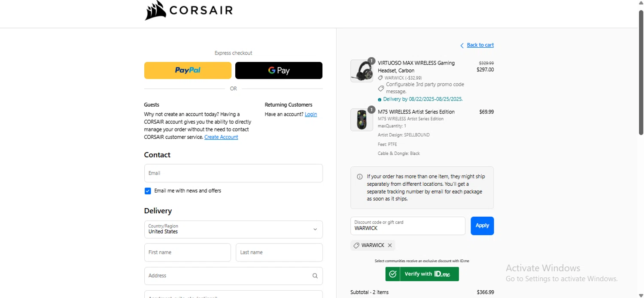
Task: Verify with ID.me button
Action: point(422,274)
